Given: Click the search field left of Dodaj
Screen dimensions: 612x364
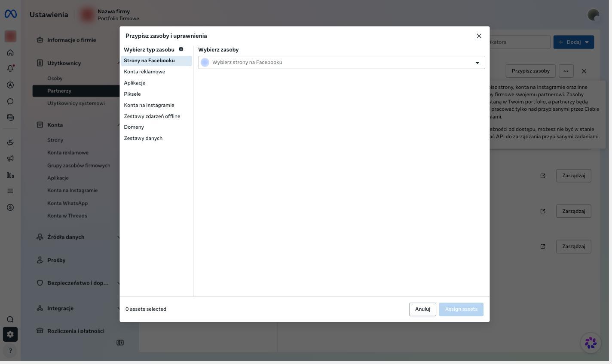Looking at the screenshot, I should (x=520, y=42).
